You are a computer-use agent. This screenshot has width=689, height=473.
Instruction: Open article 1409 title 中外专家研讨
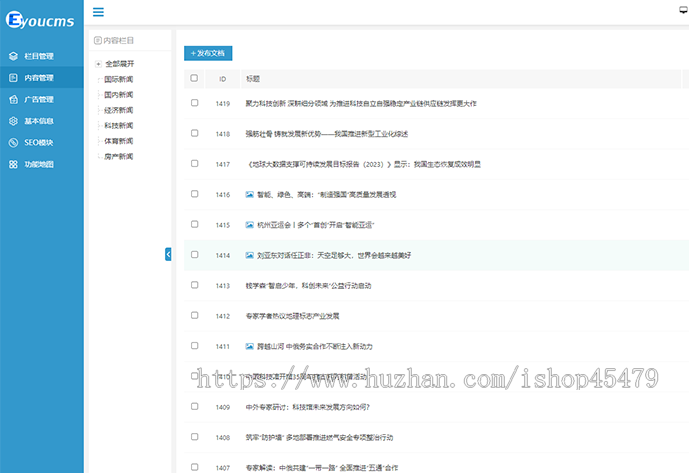[308, 407]
